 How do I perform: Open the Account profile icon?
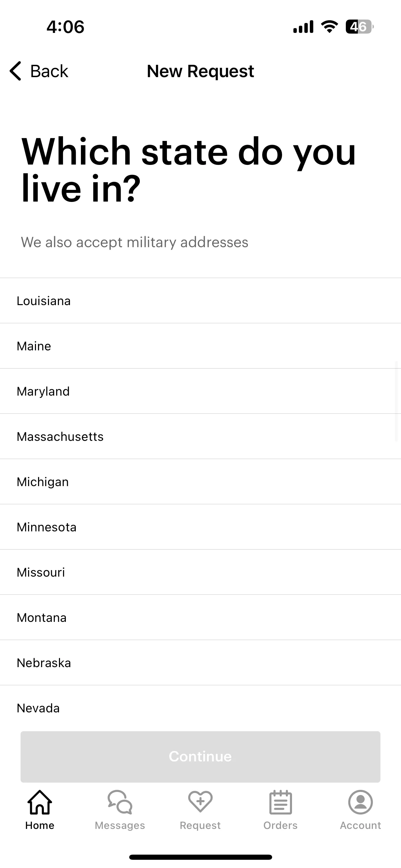[361, 802]
